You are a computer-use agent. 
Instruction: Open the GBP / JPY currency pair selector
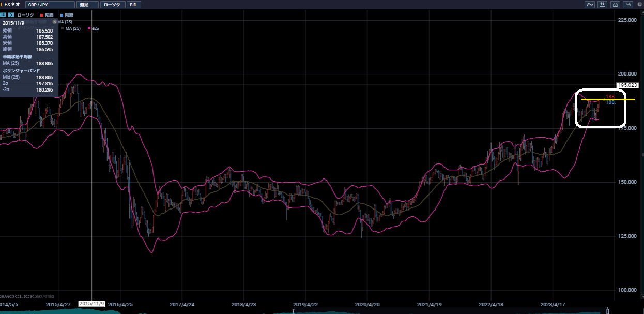50,5
